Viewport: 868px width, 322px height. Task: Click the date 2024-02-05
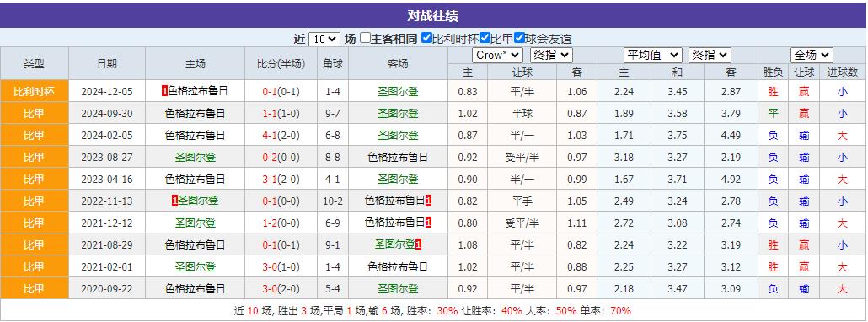pos(107,136)
